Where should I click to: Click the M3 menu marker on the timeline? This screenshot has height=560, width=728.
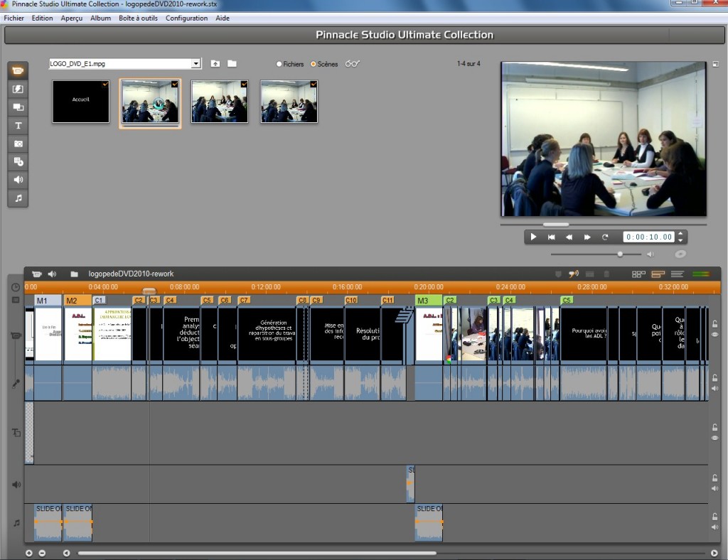(424, 301)
